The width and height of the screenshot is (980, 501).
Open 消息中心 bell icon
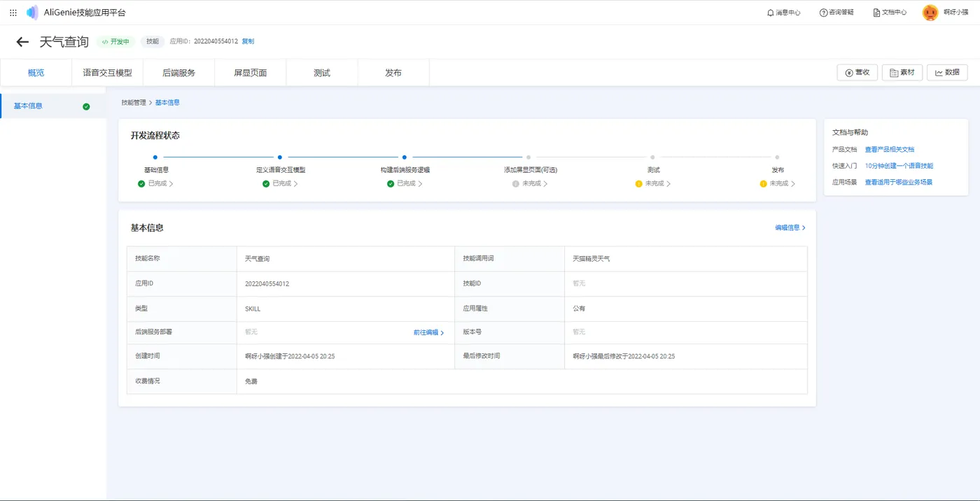pyautogui.click(x=771, y=13)
